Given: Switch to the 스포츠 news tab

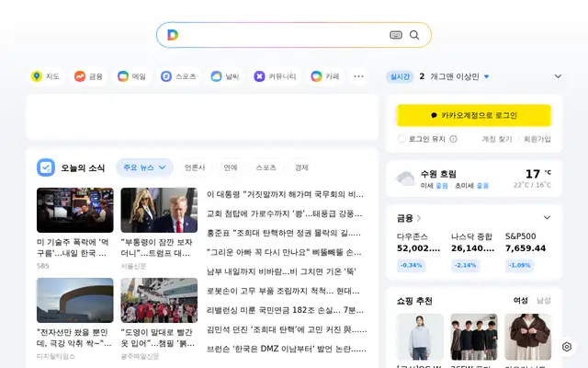Looking at the screenshot, I should pos(266,167).
